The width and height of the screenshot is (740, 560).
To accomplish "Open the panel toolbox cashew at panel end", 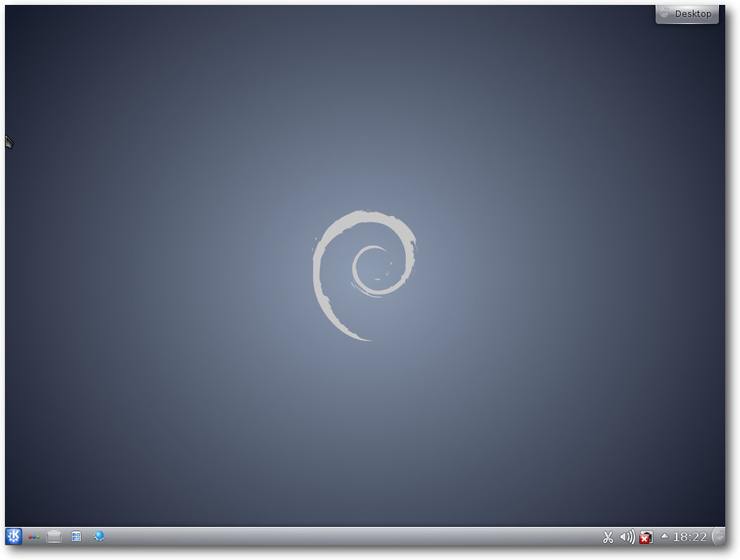I will [718, 536].
